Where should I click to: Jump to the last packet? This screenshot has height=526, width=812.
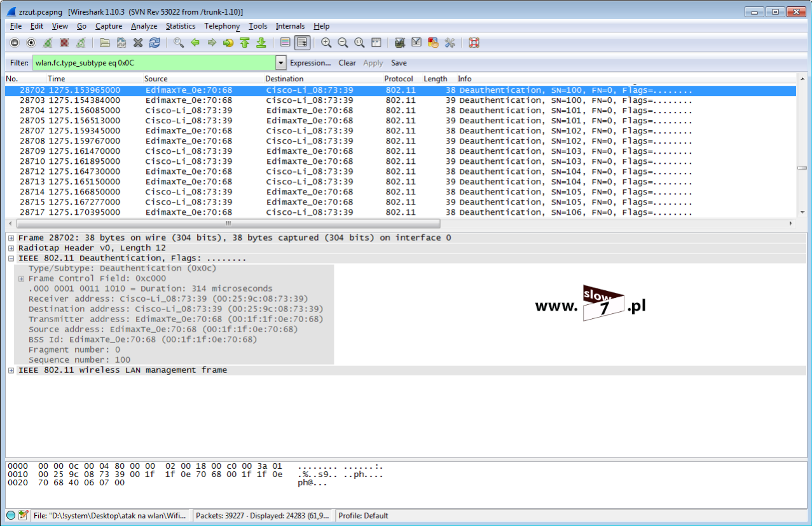[x=261, y=43]
